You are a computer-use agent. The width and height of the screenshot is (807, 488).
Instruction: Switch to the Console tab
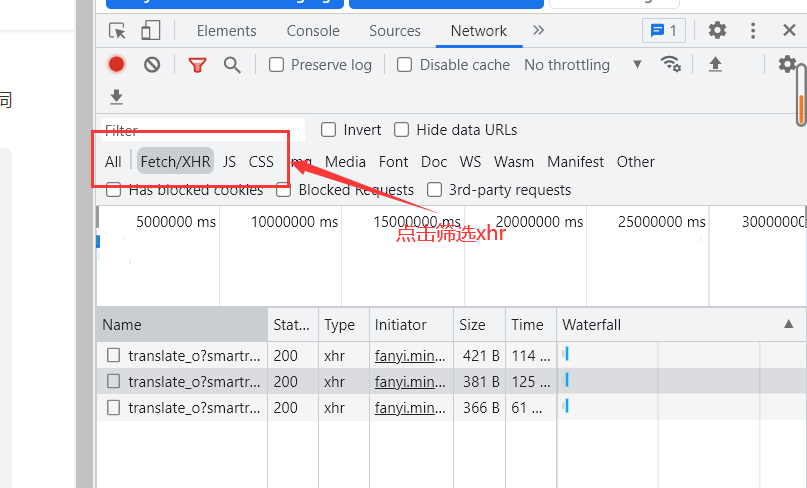click(x=313, y=31)
